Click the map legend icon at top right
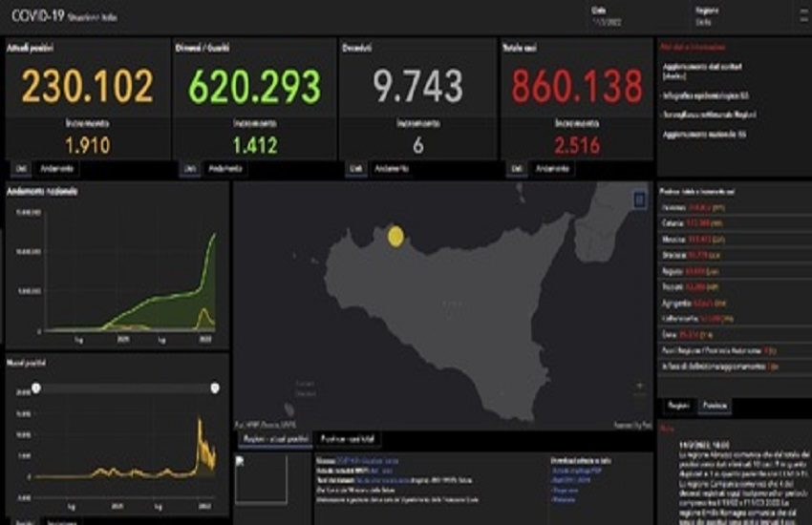812x525 pixels. click(x=639, y=199)
